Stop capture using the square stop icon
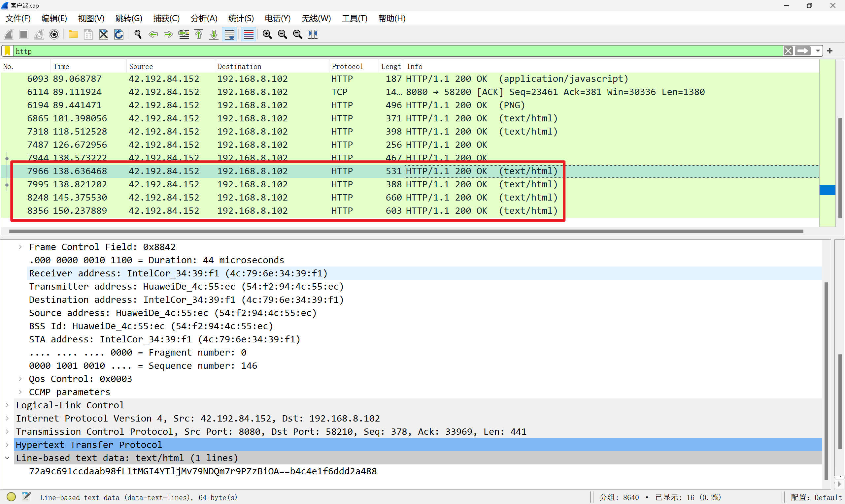845x504 pixels. [24, 34]
